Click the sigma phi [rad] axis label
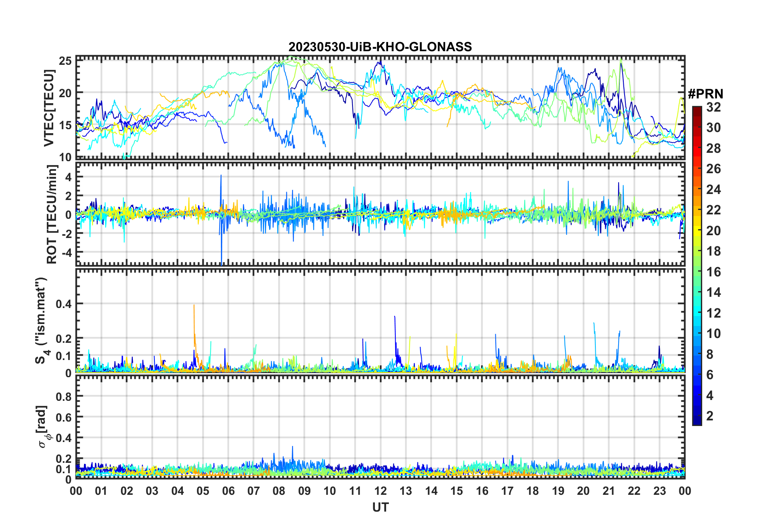 (42, 427)
